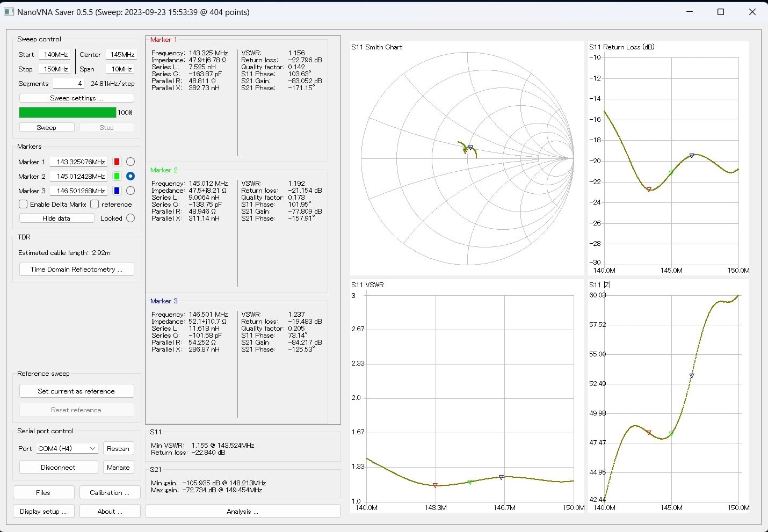Open the green Marker 2 color swatch

pyautogui.click(x=117, y=176)
